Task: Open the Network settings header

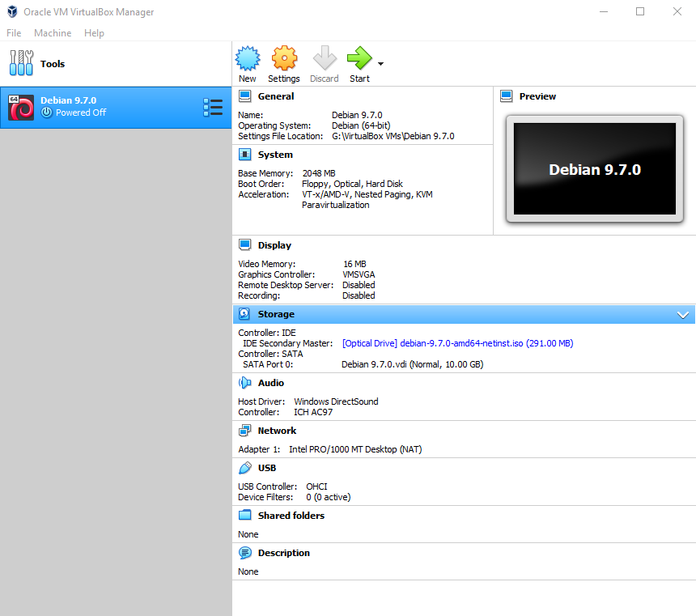Action: pyautogui.click(x=277, y=431)
